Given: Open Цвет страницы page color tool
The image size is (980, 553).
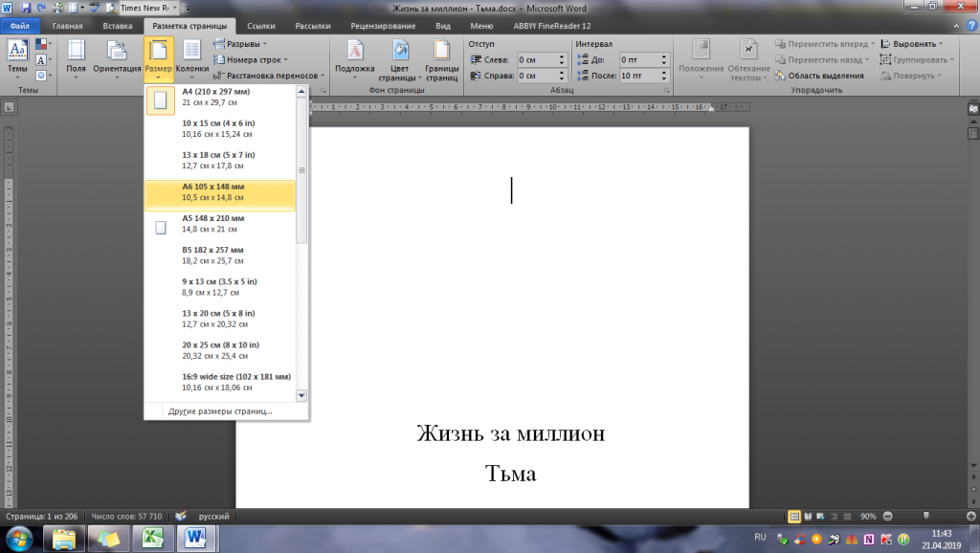Looking at the screenshot, I should [398, 59].
